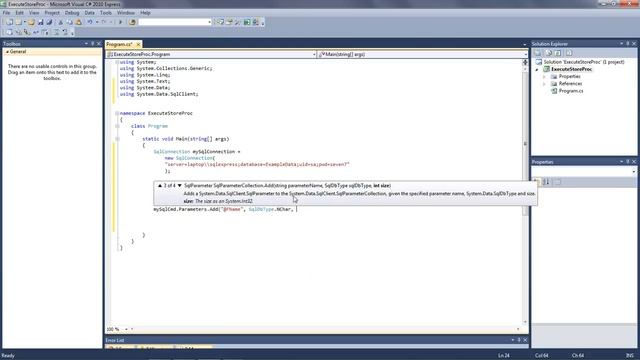Image resolution: width=640 pixels, height=360 pixels.
Task: Open the Edit menu
Action: (19, 13)
